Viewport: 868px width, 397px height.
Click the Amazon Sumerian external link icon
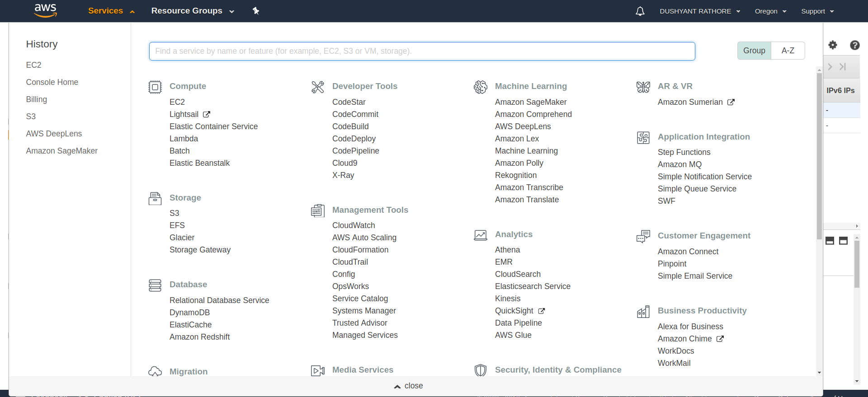click(x=731, y=102)
